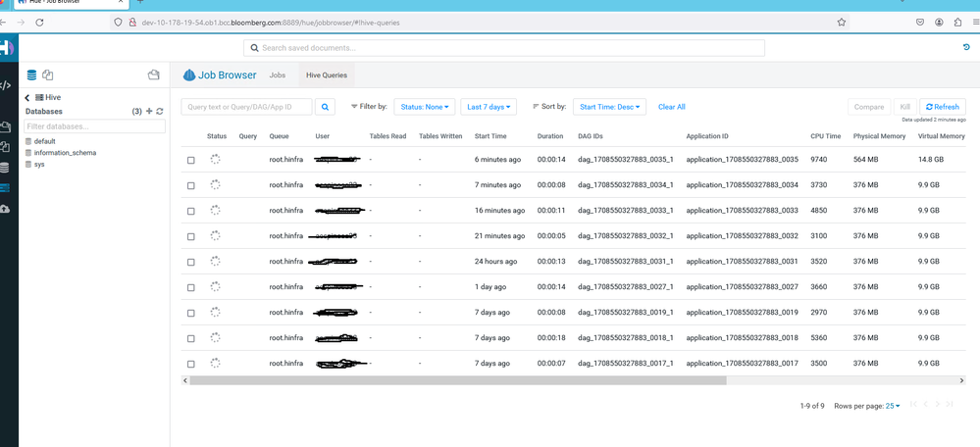Screen dimensions: 980x447
Task: Click the Start Time column header
Action: pyautogui.click(x=490, y=136)
